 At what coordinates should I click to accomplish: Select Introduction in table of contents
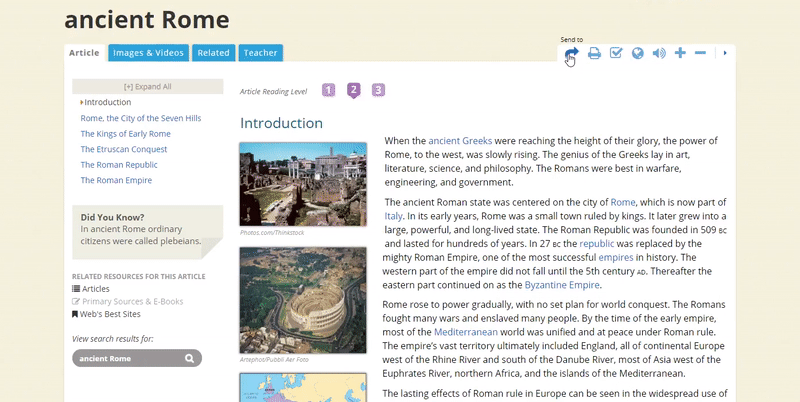[108, 102]
